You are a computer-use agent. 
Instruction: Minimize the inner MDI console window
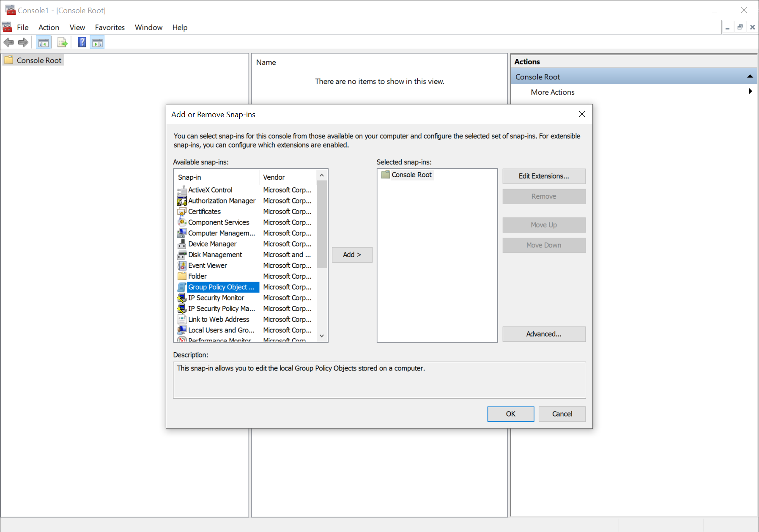coord(728,27)
